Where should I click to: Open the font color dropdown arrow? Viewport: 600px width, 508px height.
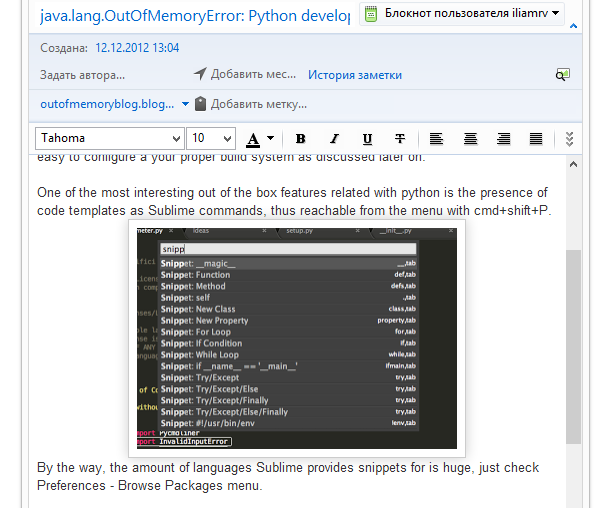pyautogui.click(x=271, y=138)
